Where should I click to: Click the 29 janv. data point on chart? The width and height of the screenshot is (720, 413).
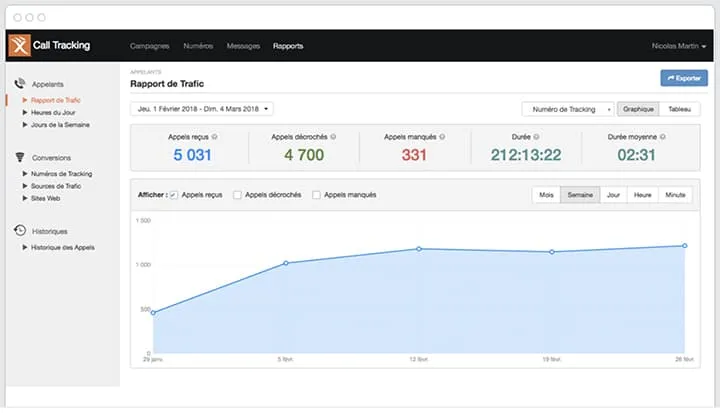click(153, 313)
